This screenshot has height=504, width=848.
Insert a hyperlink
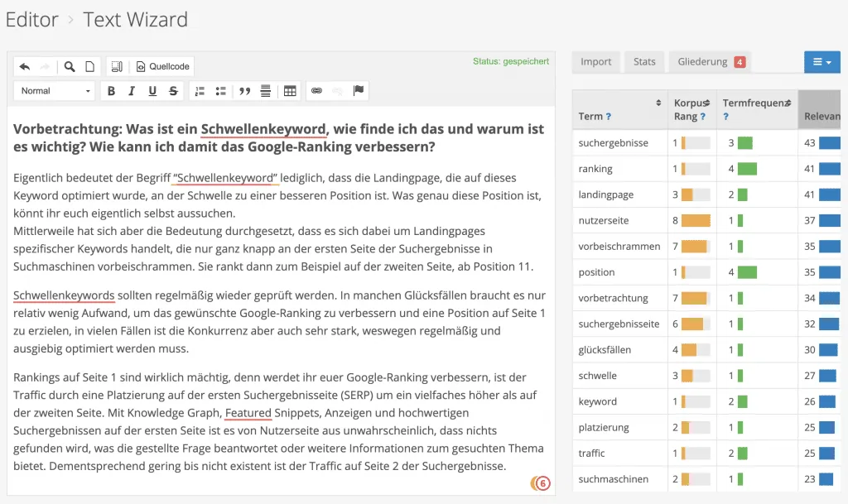coord(316,91)
